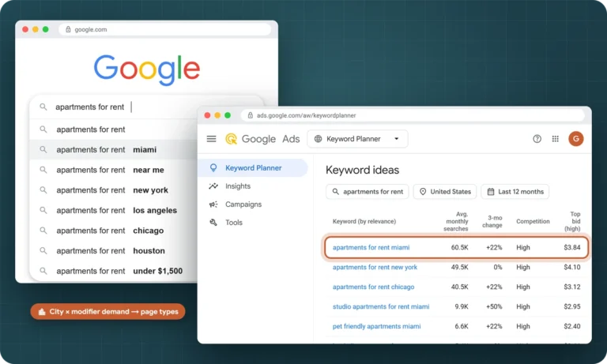Viewport: 607px width, 364px height.
Task: Open the Last 12 months date filter
Action: pyautogui.click(x=515, y=192)
